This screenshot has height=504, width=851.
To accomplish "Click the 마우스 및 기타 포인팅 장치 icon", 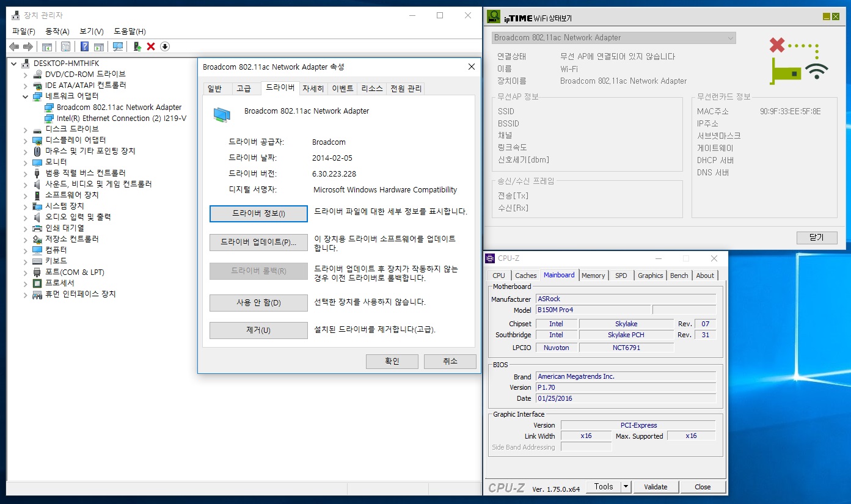I will 38,151.
